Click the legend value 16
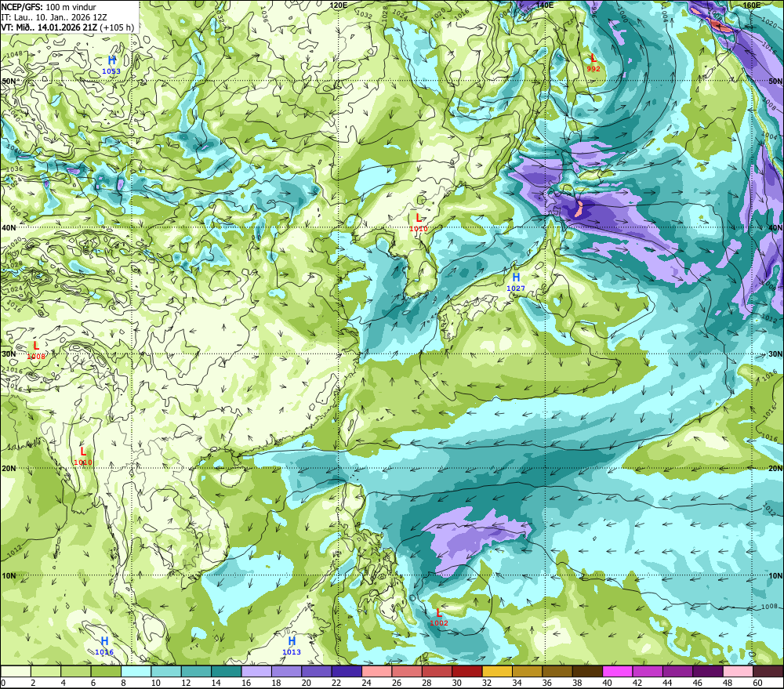 tap(245, 683)
